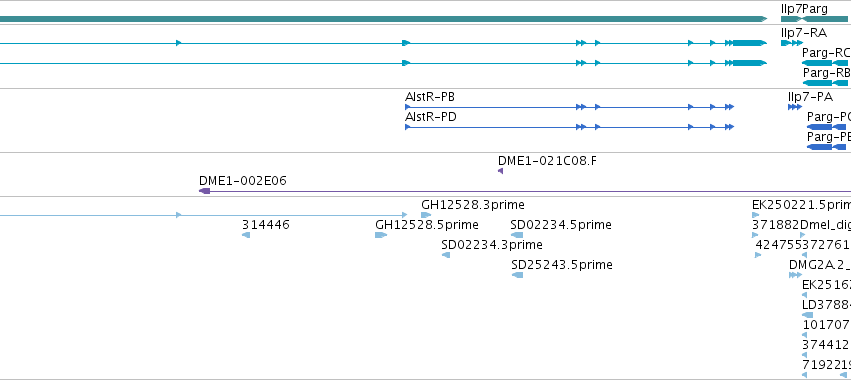The image size is (851, 380).
Task: Click the SD25243.5prime feature block
Action: pos(517,275)
